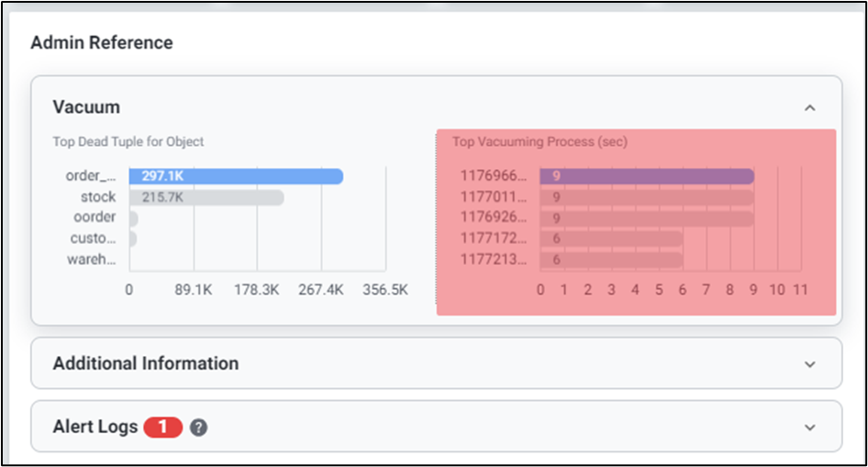This screenshot has width=868, height=467.
Task: Select the 1176966 vacuuming process bar
Action: (646, 176)
